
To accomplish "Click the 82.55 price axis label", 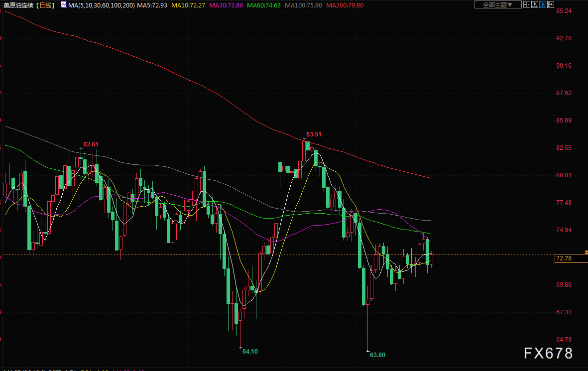I will [564, 148].
